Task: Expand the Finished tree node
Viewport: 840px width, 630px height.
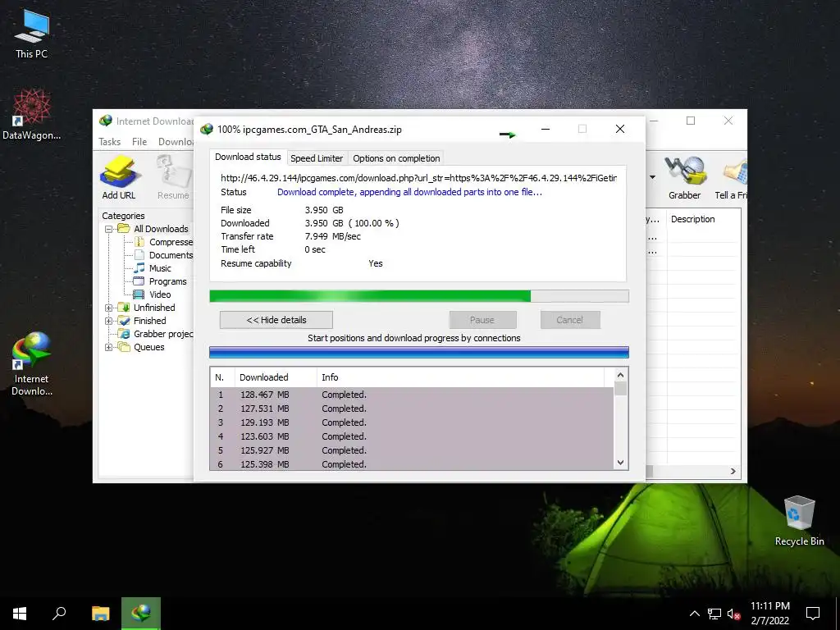Action: coord(109,321)
